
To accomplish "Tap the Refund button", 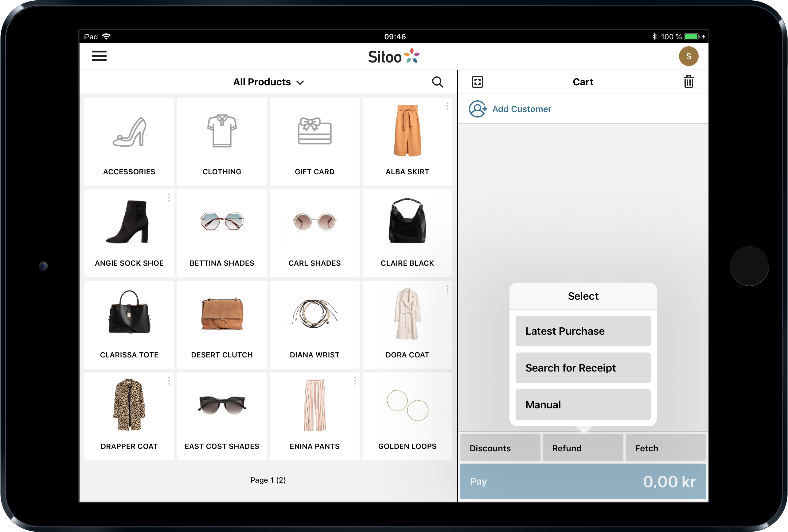I will coord(583,448).
